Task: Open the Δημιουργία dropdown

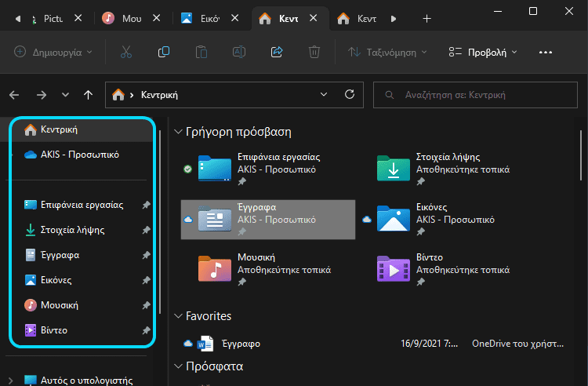Action: pyautogui.click(x=53, y=52)
